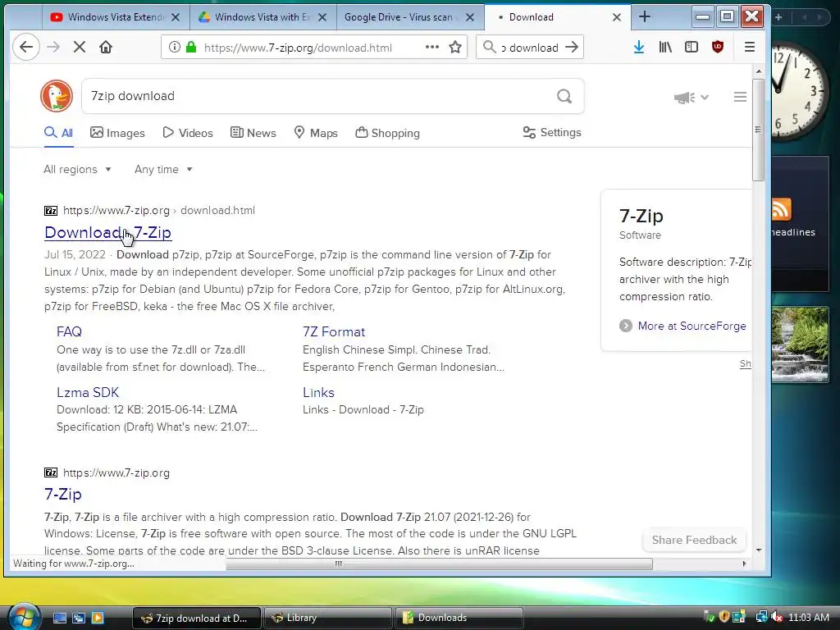View connection security via green padlock
840x630 pixels.
[x=190, y=47]
